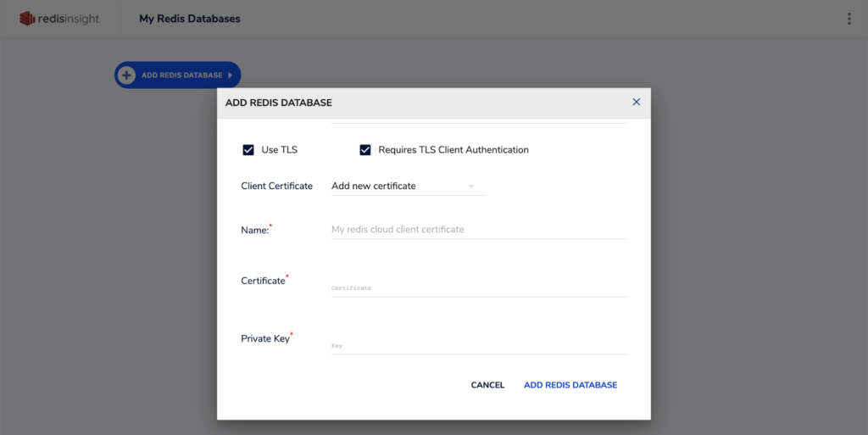The width and height of the screenshot is (868, 435).
Task: Click into the Certificate text field
Action: point(478,287)
